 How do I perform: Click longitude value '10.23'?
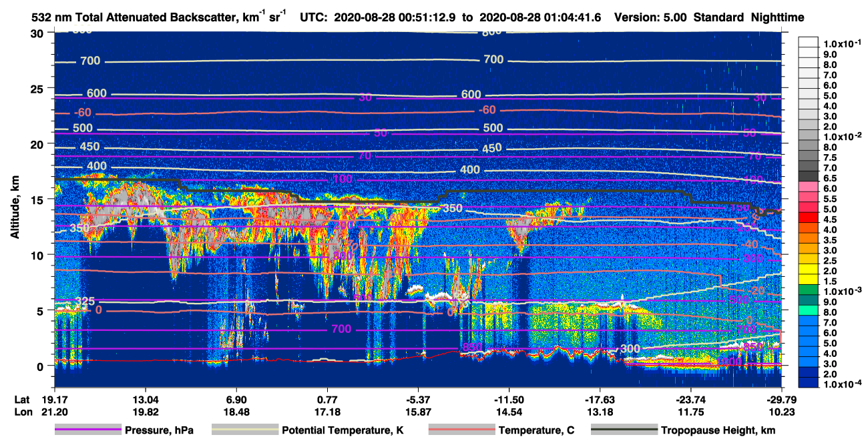(782, 412)
